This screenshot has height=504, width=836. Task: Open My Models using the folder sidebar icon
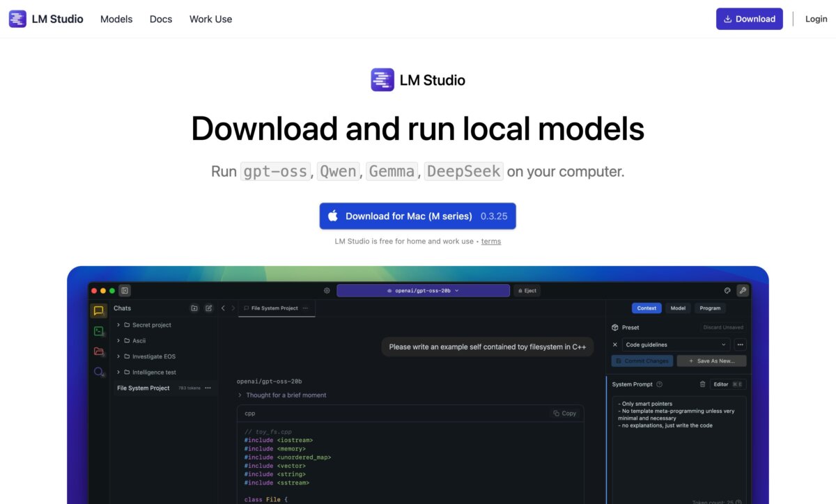[x=99, y=351]
